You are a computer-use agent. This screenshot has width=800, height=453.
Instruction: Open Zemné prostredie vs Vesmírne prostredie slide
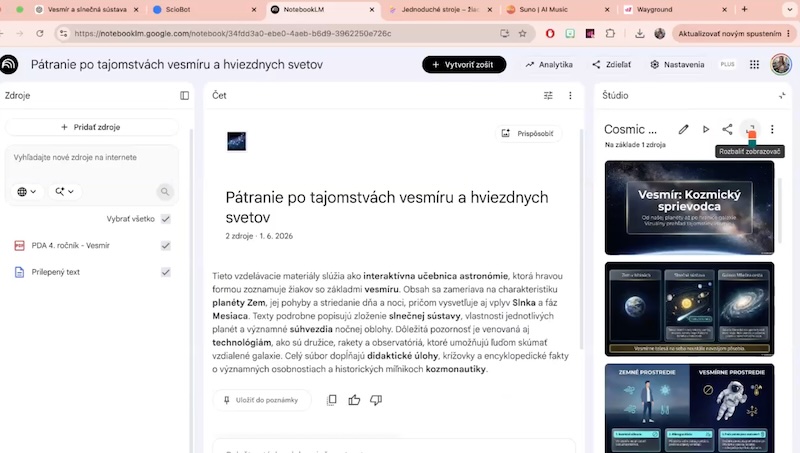pos(689,408)
